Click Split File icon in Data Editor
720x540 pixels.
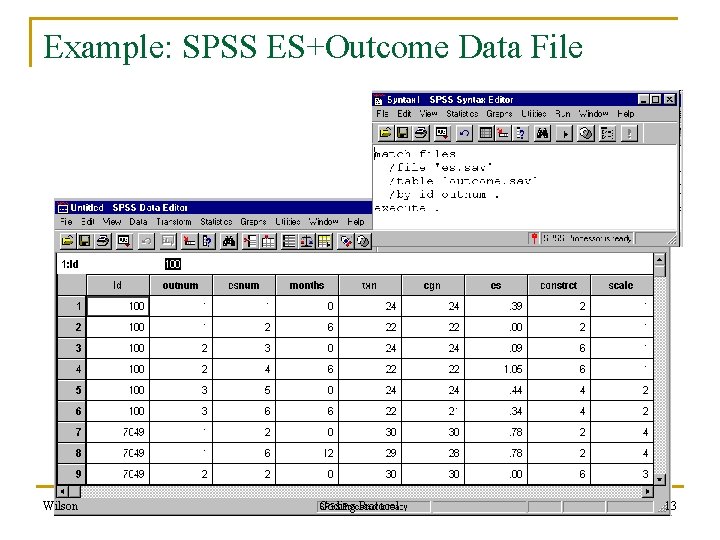coord(289,241)
